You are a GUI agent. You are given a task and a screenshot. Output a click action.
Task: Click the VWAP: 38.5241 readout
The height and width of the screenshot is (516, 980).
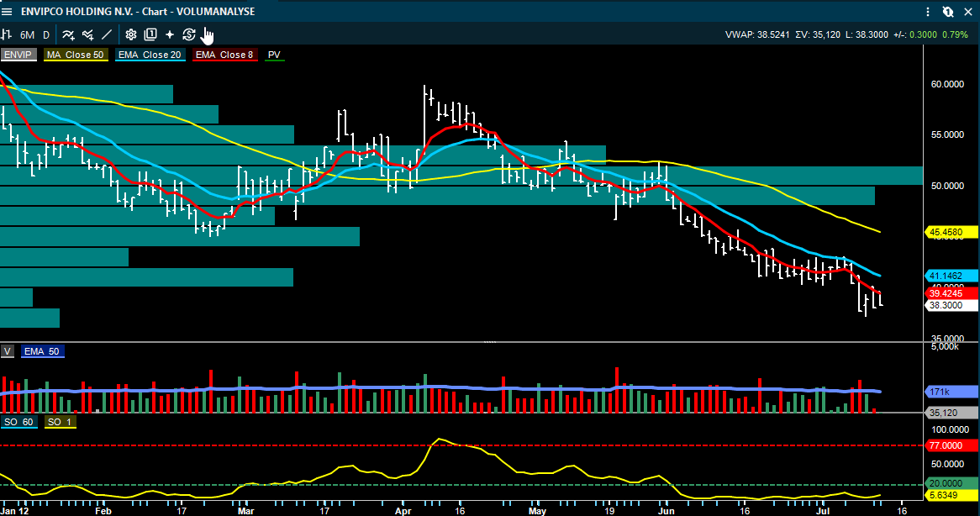point(757,35)
